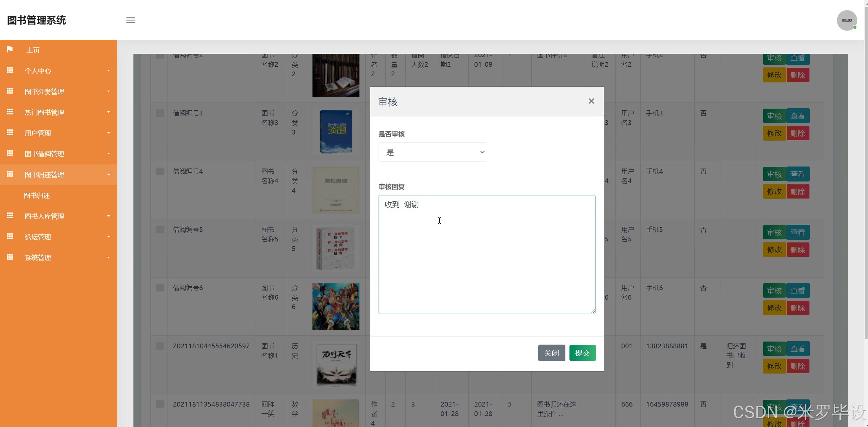The image size is (868, 427).
Task: Open the 图书归还 submenu item
Action: point(37,195)
